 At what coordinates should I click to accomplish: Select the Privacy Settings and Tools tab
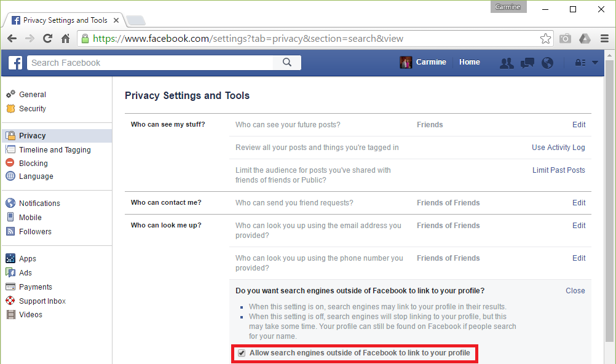point(65,20)
